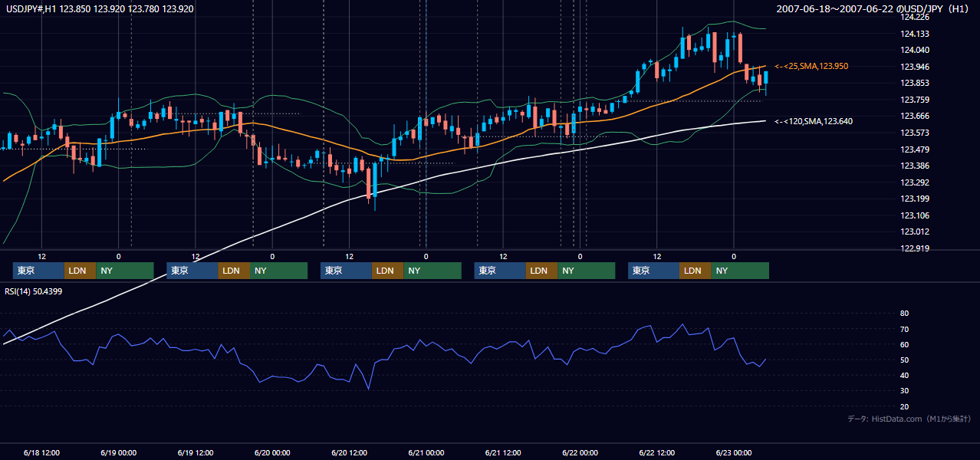Click the rightmost NY session block

[x=739, y=271]
